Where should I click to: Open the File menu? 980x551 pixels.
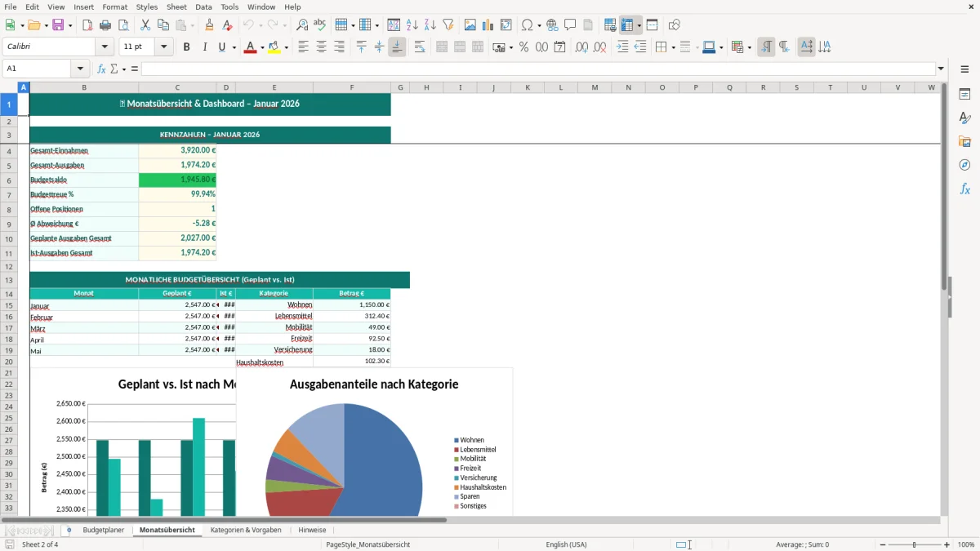tap(11, 7)
